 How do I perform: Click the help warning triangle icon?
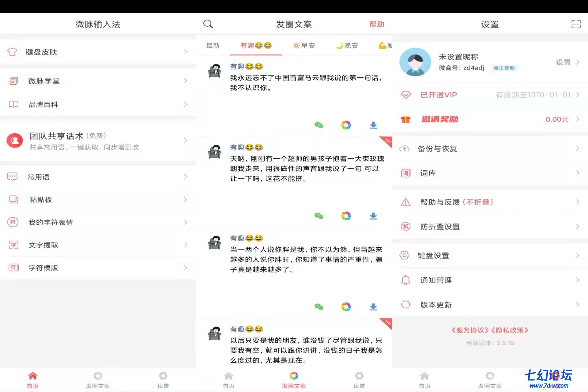pyautogui.click(x=406, y=202)
